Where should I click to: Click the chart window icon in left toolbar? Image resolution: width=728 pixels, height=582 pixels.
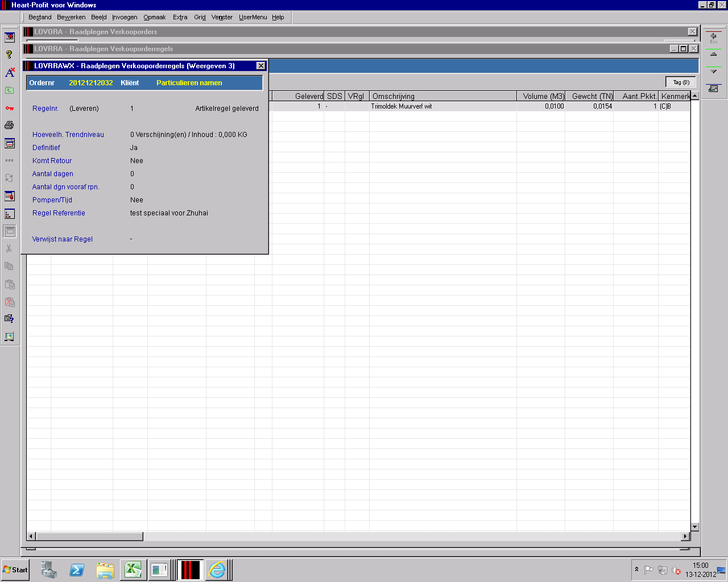point(9,214)
